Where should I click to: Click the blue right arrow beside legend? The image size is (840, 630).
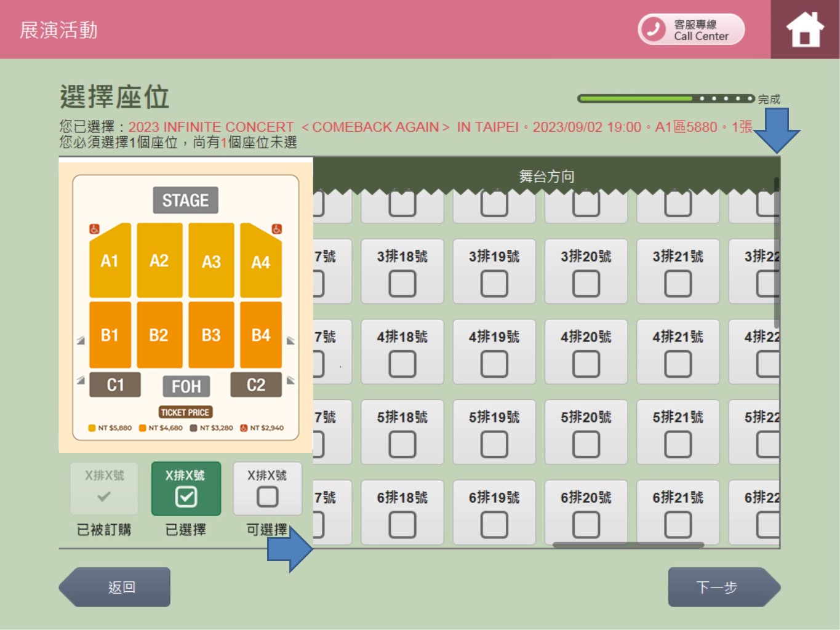[290, 549]
